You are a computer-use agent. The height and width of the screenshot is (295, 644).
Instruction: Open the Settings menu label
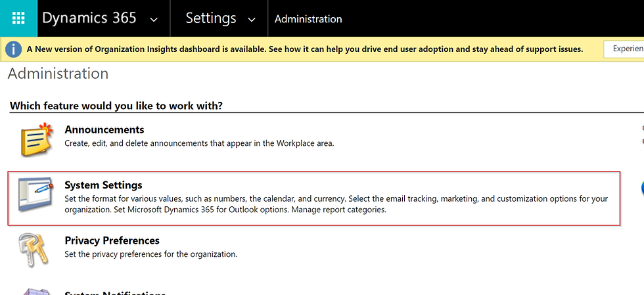pyautogui.click(x=211, y=18)
